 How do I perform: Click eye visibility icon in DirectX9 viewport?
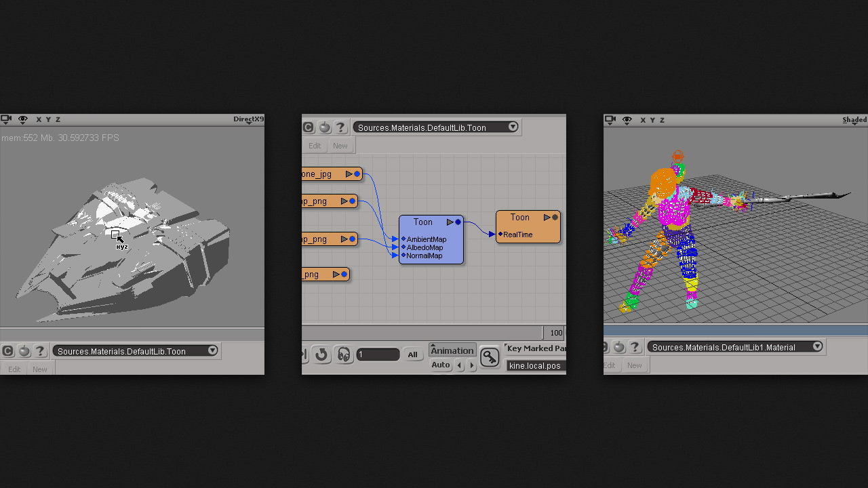23,119
